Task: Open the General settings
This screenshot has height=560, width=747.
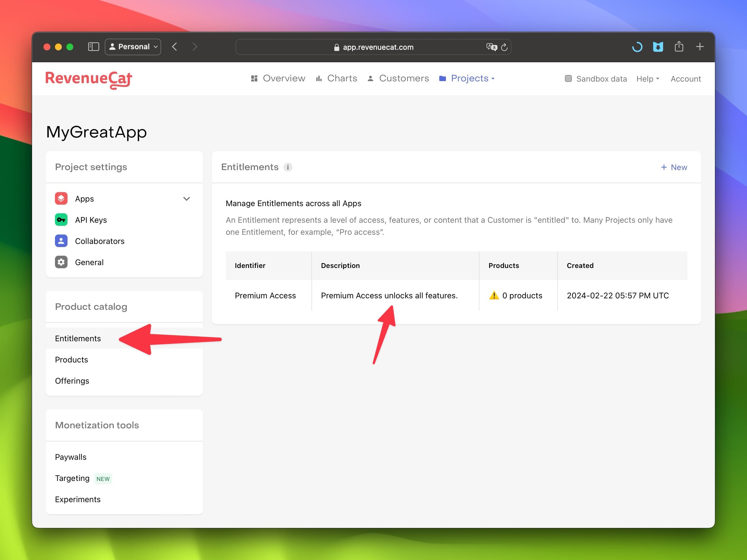Action: click(124, 262)
